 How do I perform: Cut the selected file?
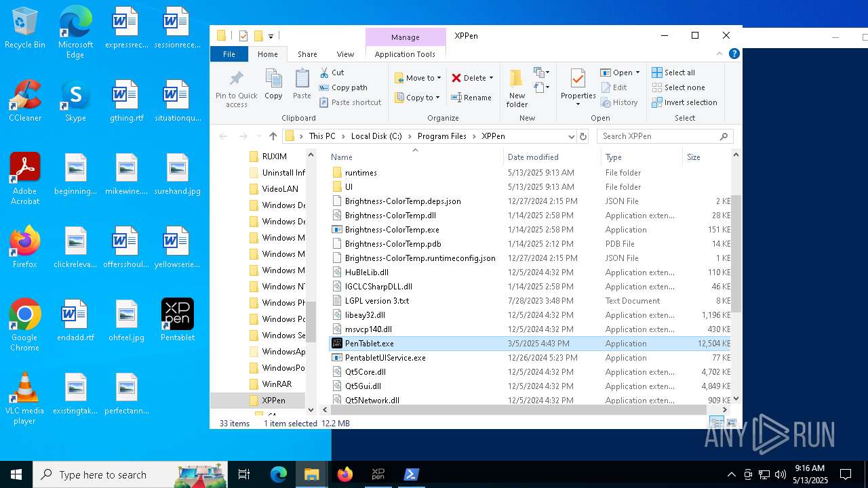[x=332, y=73]
